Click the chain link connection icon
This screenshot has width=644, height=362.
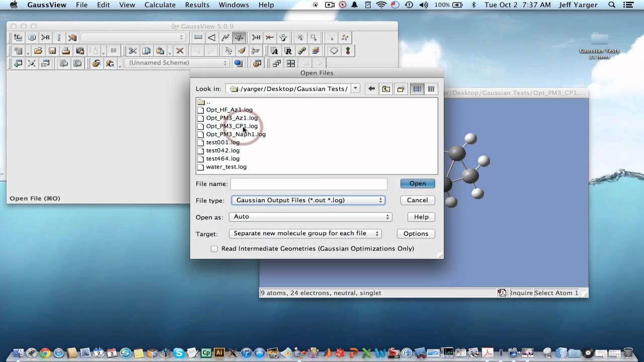tap(302, 51)
